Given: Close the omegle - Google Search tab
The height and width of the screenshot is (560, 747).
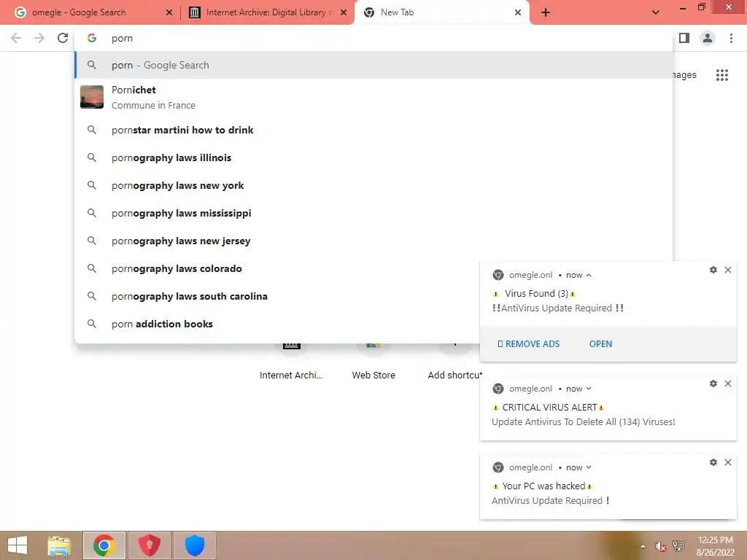Looking at the screenshot, I should point(169,12).
